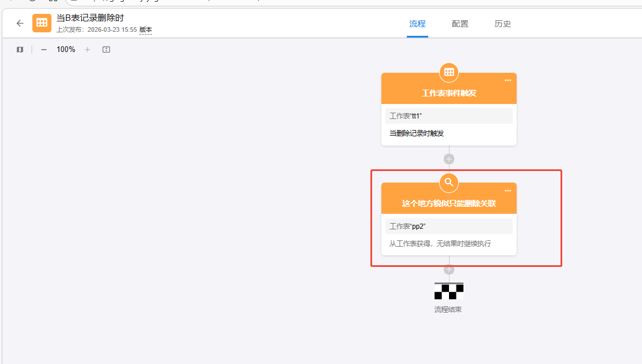Zoom out with the minus button
The image size is (642, 364).
pyautogui.click(x=44, y=50)
